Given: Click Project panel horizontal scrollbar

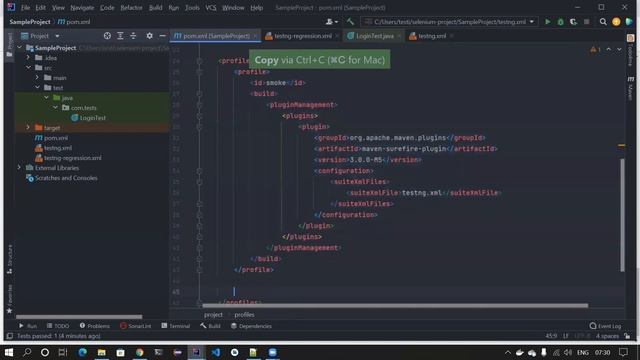Looking at the screenshot, I should click(x=79, y=316).
